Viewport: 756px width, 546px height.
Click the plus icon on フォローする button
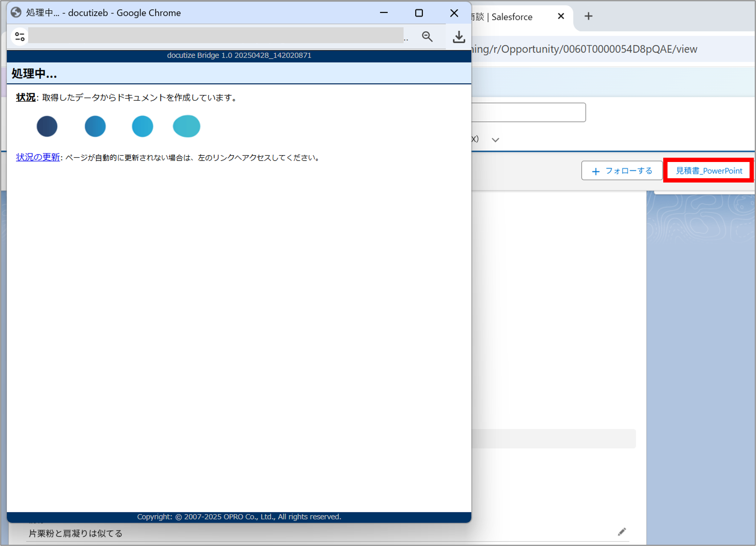[595, 171]
